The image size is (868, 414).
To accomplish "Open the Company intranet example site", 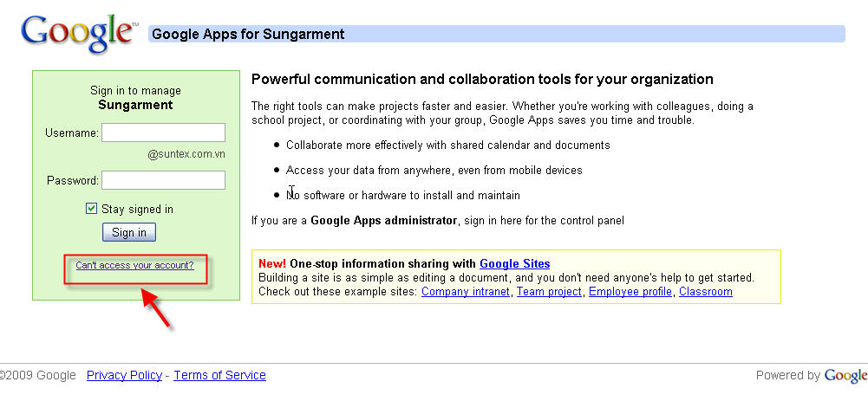I will 465,291.
